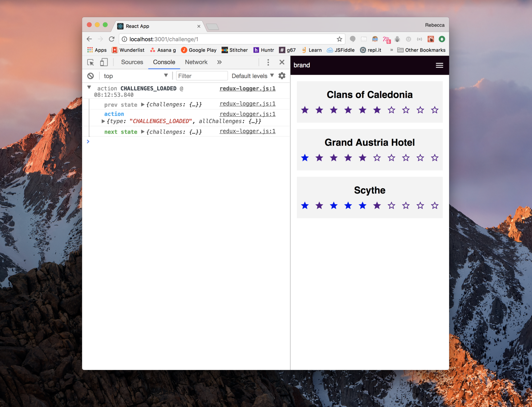Open console settings gear
Image resolution: width=532 pixels, height=407 pixels.
point(282,76)
